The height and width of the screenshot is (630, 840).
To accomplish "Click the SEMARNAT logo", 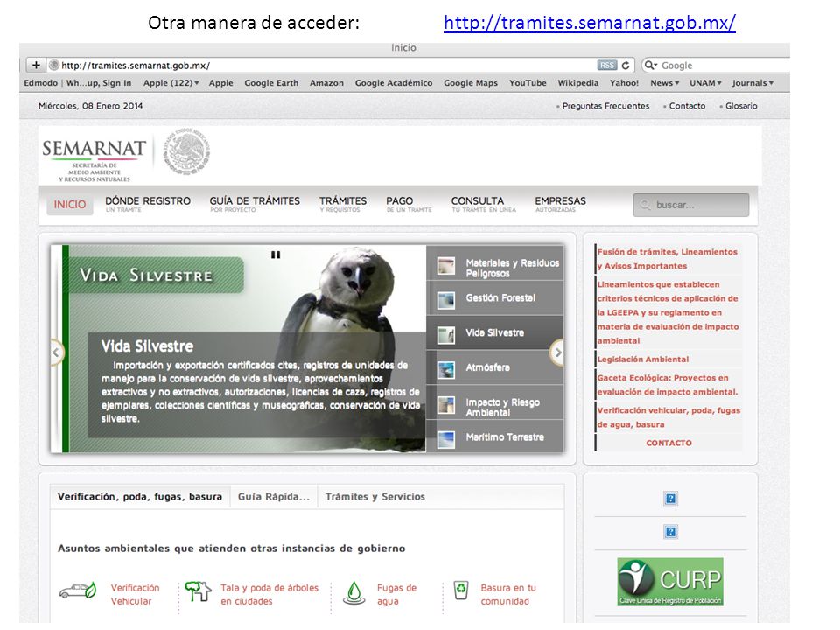I will [94, 159].
